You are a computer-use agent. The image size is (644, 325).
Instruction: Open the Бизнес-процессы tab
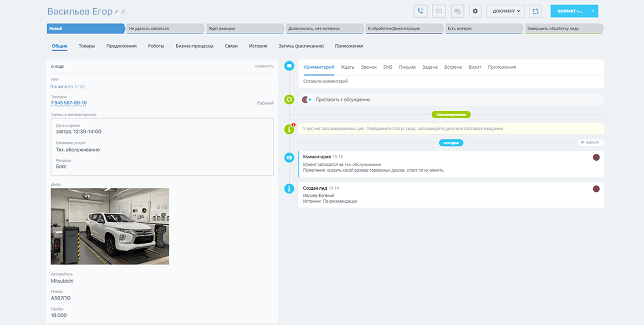[194, 46]
